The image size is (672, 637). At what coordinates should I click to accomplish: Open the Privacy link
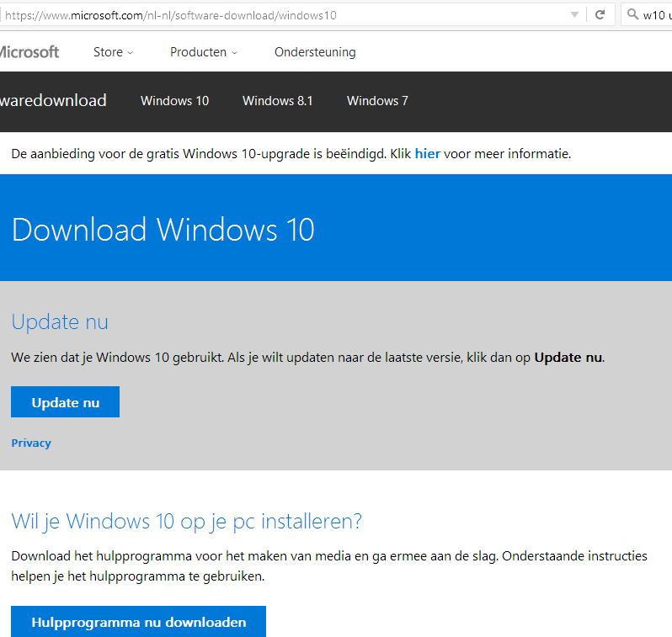pos(31,443)
